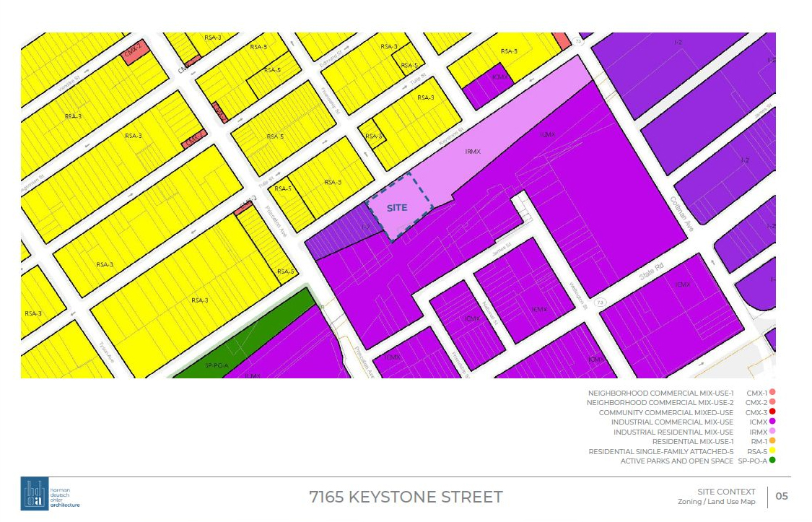Click the 'State Rd' street label

point(652,272)
